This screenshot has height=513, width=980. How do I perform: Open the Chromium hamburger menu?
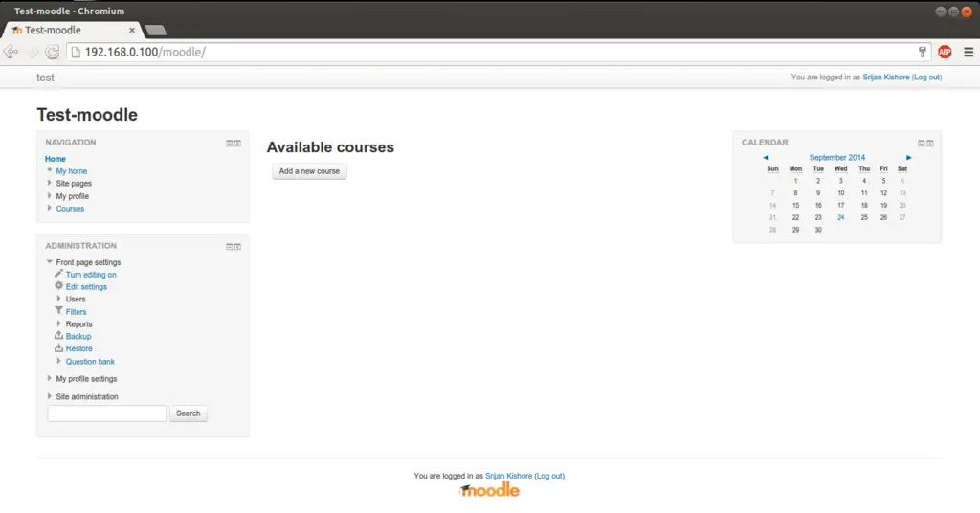[969, 52]
